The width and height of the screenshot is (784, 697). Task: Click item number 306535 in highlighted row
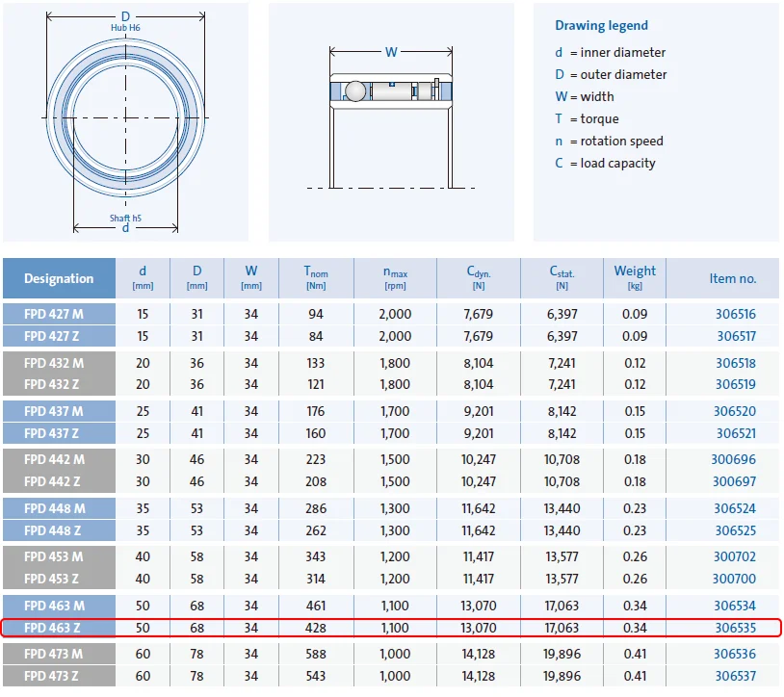click(734, 628)
